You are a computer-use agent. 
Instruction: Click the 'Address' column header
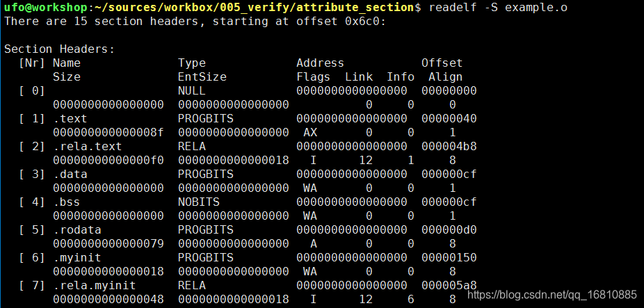pyautogui.click(x=320, y=63)
